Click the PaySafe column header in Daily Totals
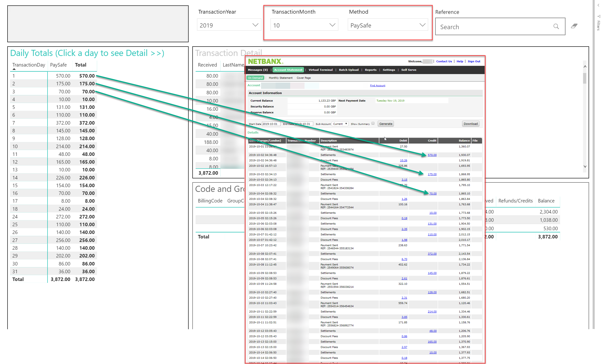 coord(58,65)
